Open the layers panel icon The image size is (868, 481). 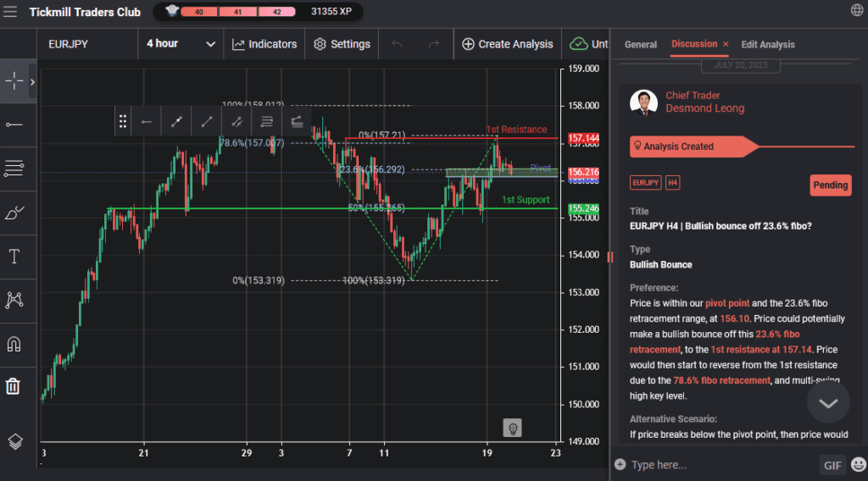(x=14, y=441)
